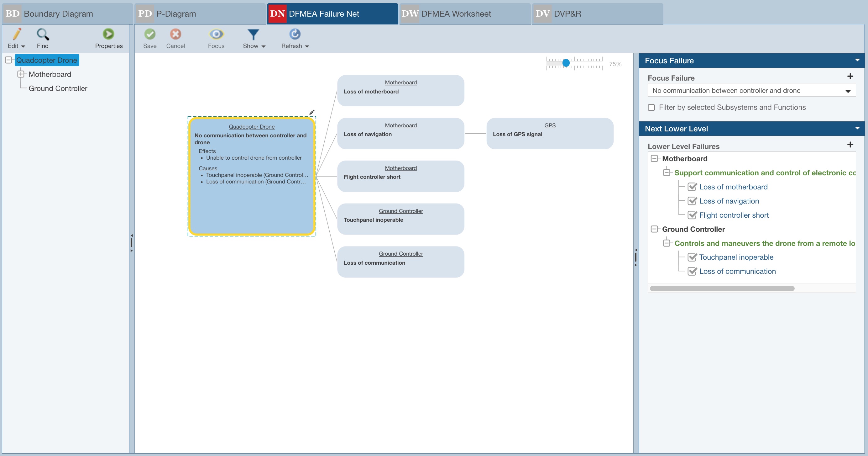This screenshot has height=456, width=868.
Task: Open the Show filter icon
Action: click(253, 34)
